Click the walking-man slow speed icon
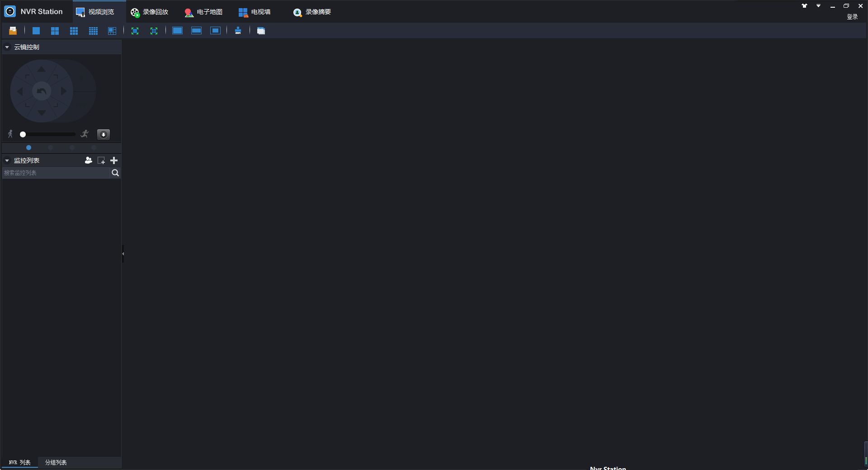 click(x=10, y=134)
